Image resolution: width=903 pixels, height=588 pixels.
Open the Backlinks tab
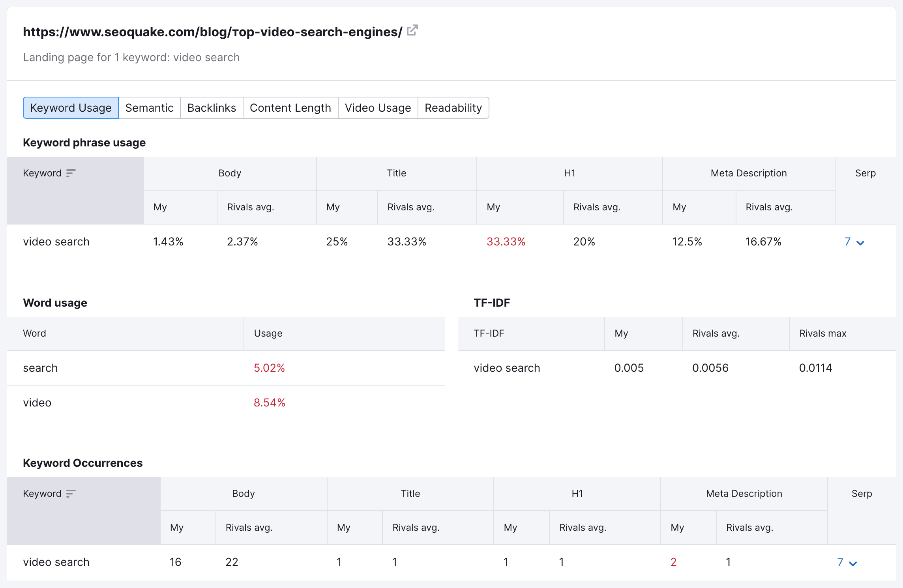pos(211,107)
